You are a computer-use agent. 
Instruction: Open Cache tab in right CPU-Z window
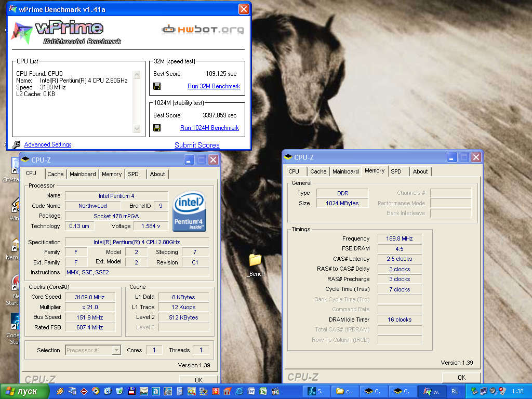(x=318, y=171)
